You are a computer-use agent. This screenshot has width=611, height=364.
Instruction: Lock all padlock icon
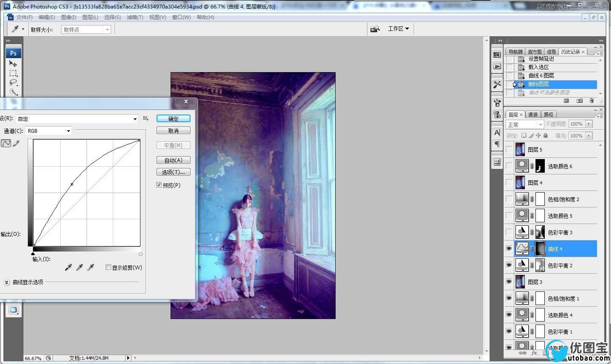(546, 135)
